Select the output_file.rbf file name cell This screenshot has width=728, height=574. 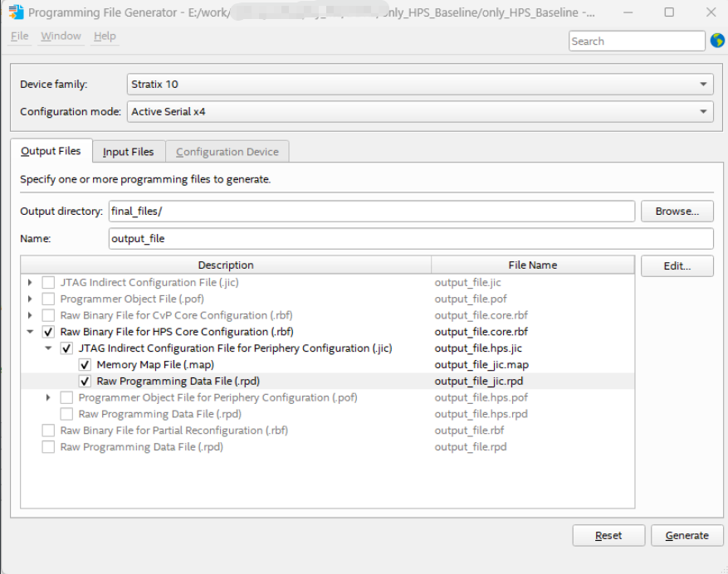(469, 430)
